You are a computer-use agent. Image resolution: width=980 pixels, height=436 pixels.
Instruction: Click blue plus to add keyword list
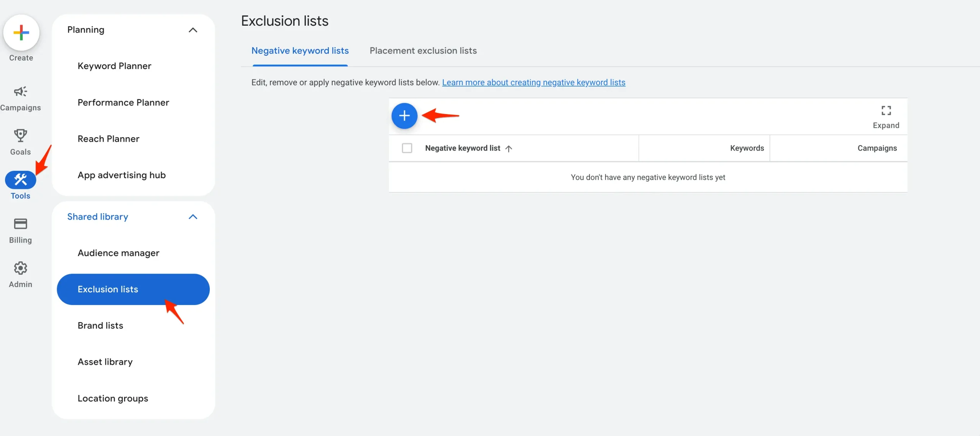coord(404,116)
